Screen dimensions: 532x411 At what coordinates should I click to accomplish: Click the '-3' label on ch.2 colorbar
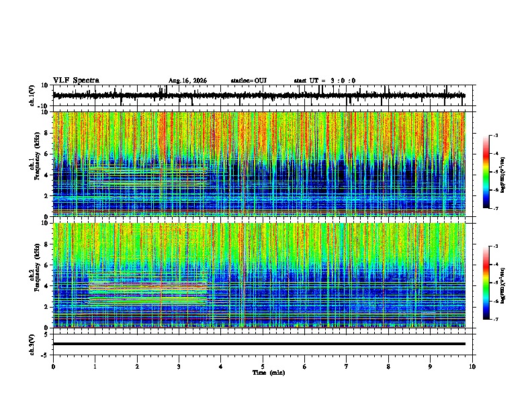click(496, 246)
